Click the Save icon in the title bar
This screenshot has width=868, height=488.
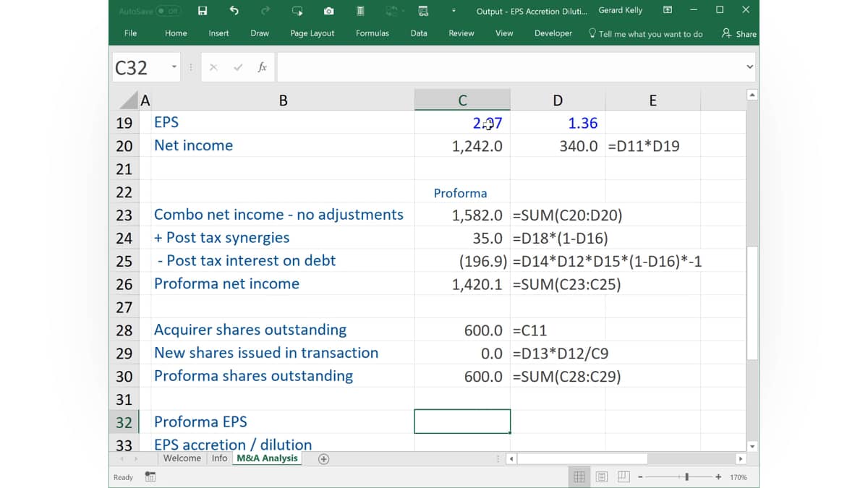point(203,11)
